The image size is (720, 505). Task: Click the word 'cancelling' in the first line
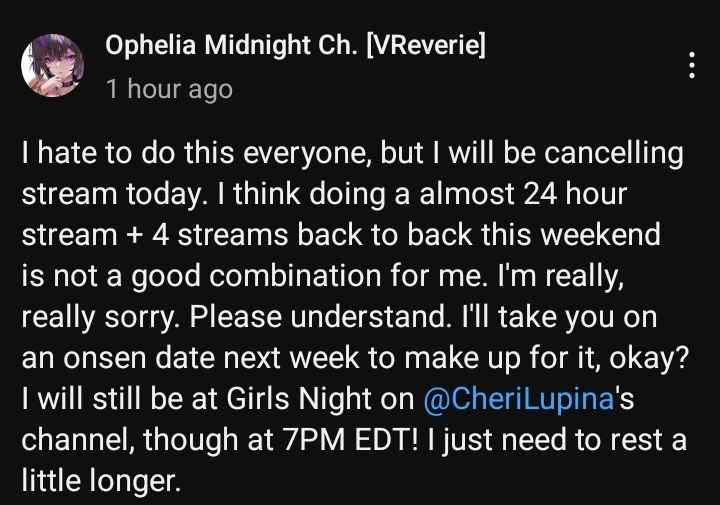614,153
